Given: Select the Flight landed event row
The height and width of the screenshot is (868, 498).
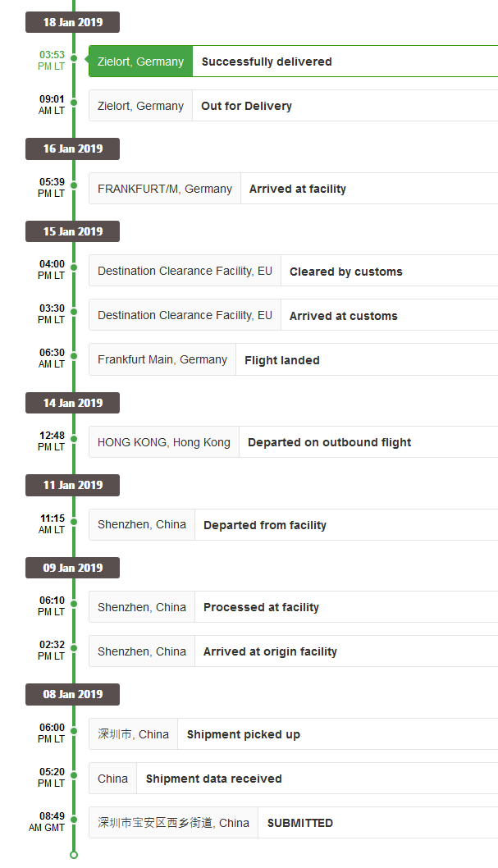Looking at the screenshot, I should pos(293,359).
